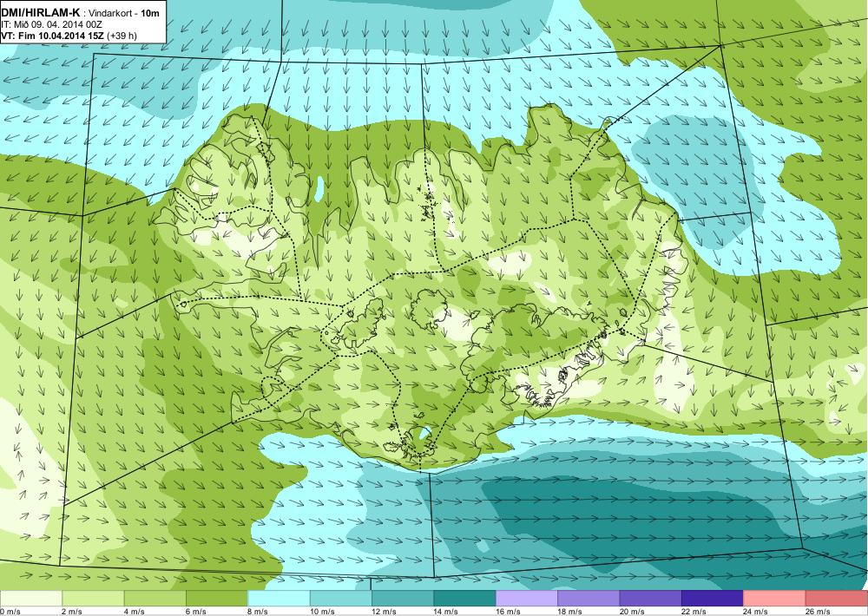
Task: Select the "8 m/s" legend label
Action: 258,612
